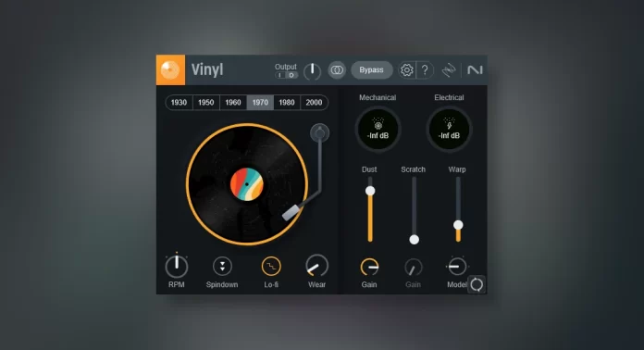
Task: Click the colorful record center label
Action: 247,184
